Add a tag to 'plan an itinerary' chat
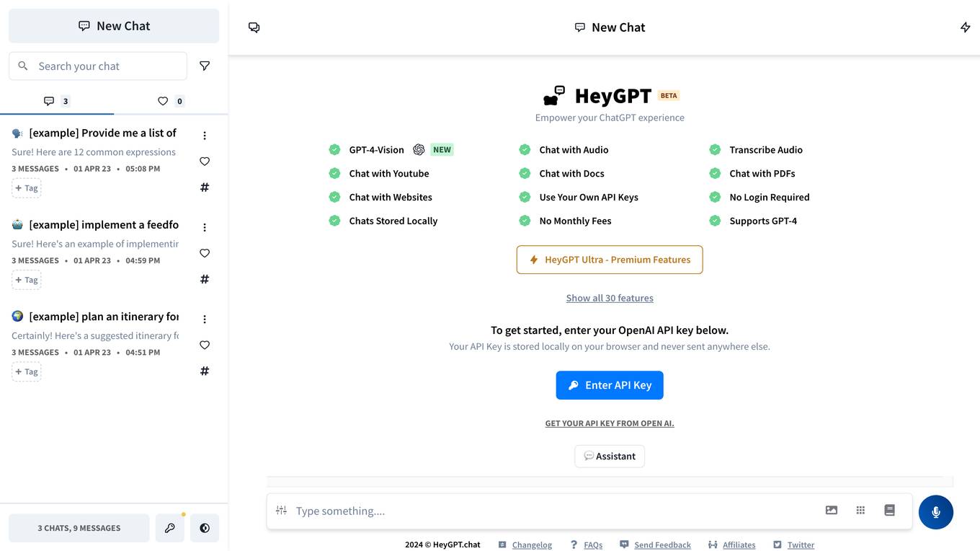Image resolution: width=980 pixels, height=551 pixels. (x=27, y=371)
